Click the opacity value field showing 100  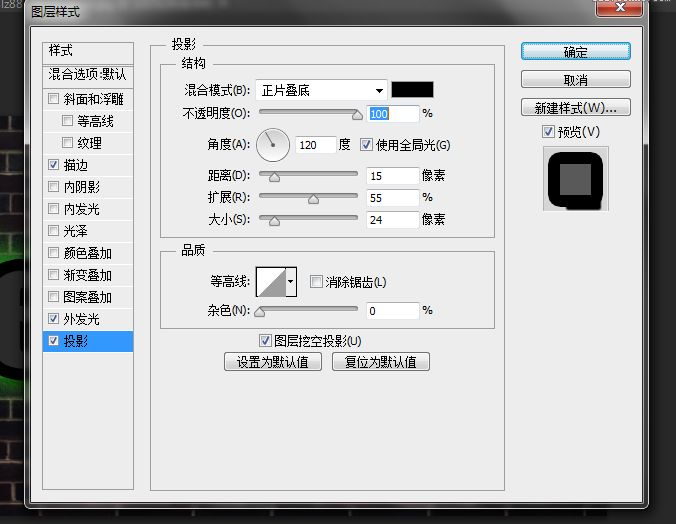pyautogui.click(x=392, y=114)
